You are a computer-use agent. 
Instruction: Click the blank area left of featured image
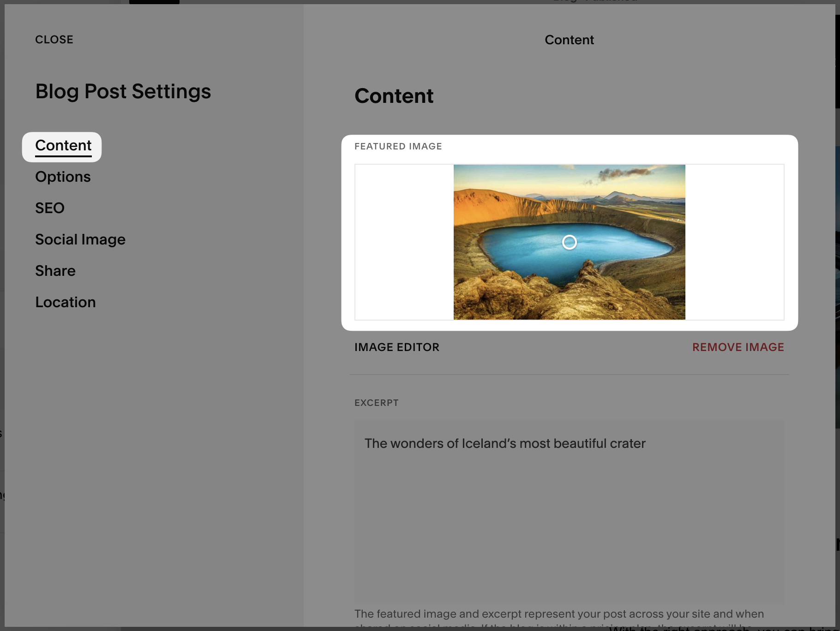click(x=404, y=242)
